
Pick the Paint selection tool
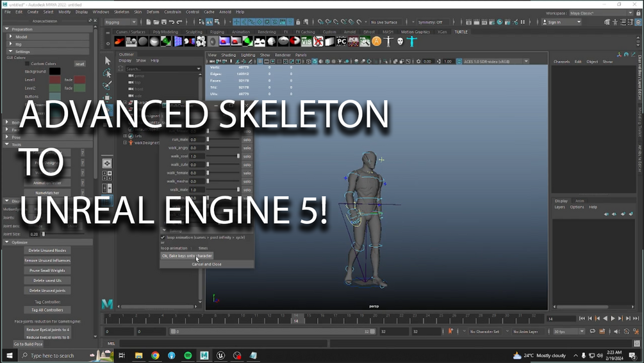click(x=107, y=85)
